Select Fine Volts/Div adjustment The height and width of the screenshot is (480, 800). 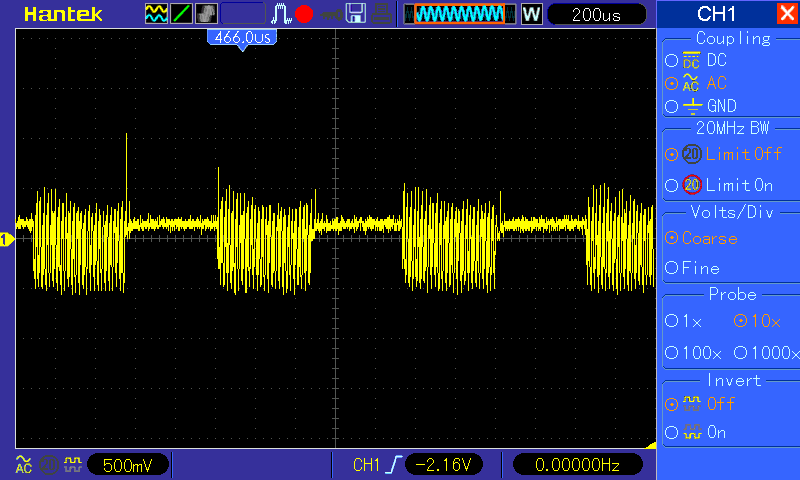point(692,268)
